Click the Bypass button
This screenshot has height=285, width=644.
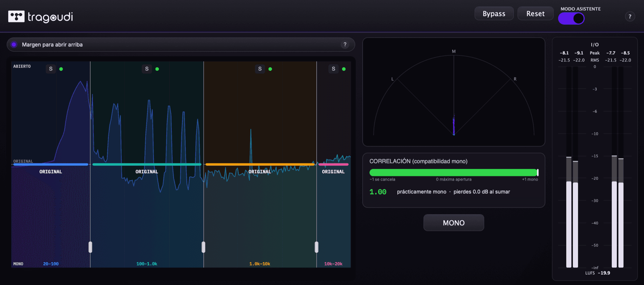click(494, 14)
